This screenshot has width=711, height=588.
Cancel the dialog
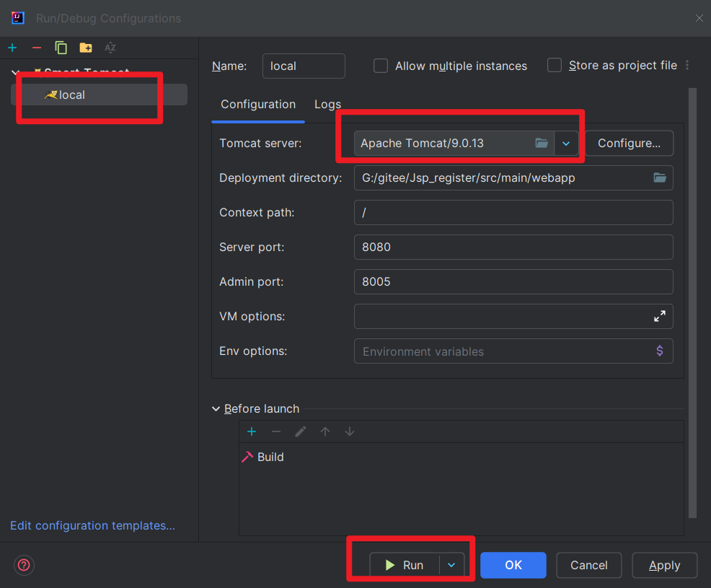click(x=588, y=566)
